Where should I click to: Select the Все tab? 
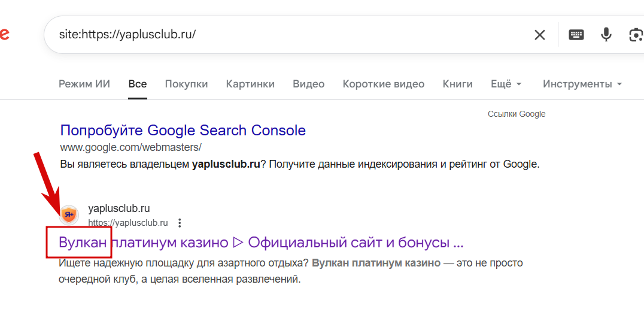tap(137, 84)
